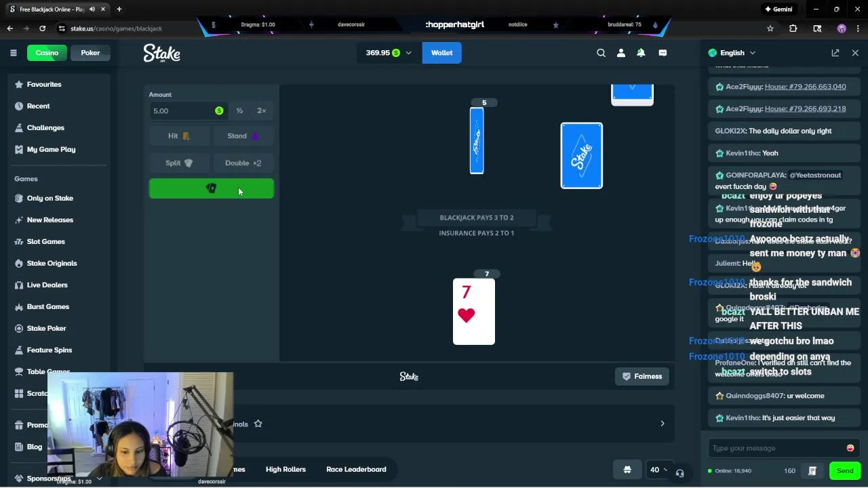868x488 pixels.
Task: Open the emoji picker in chat
Action: [x=850, y=448]
